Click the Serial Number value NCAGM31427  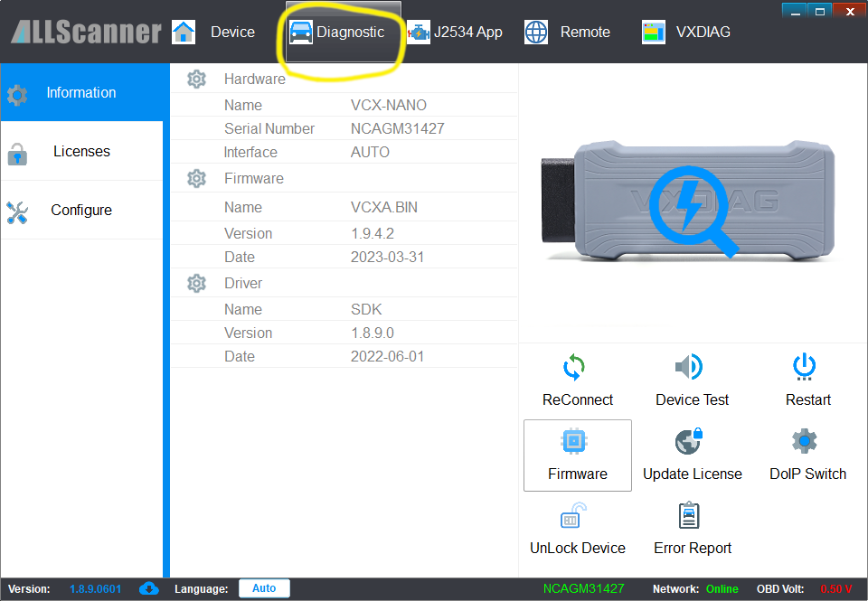[x=397, y=128]
